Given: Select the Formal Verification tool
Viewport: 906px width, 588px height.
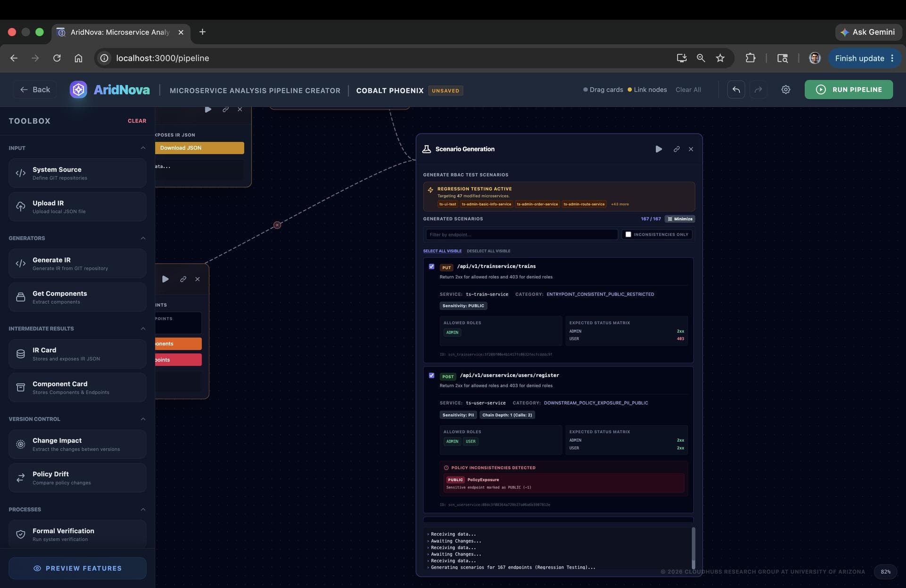Looking at the screenshot, I should coord(77,534).
